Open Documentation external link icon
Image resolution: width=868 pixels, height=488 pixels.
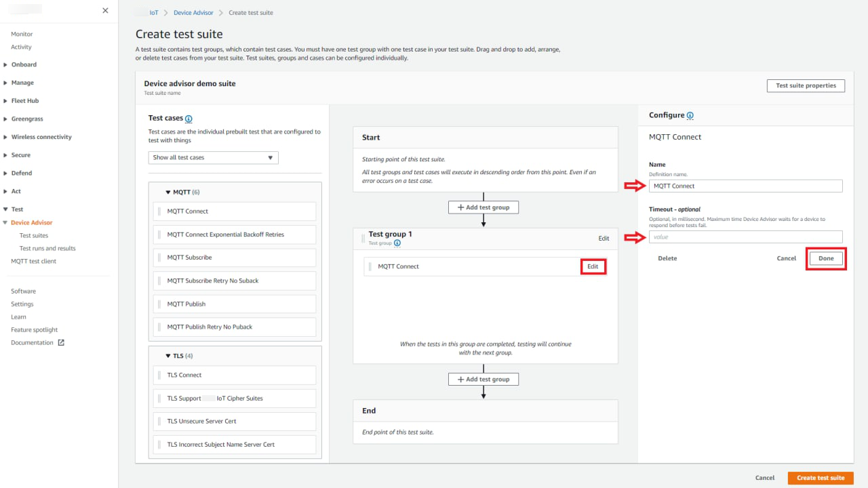61,343
